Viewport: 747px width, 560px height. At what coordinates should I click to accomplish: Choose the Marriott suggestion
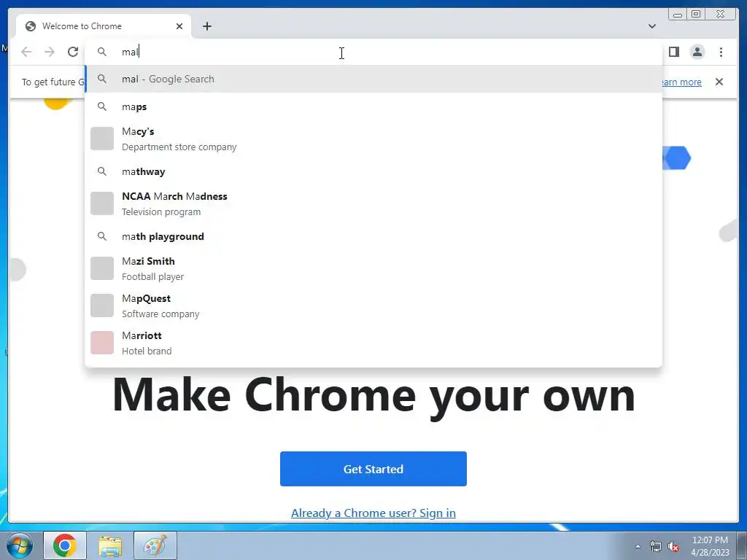(373, 343)
